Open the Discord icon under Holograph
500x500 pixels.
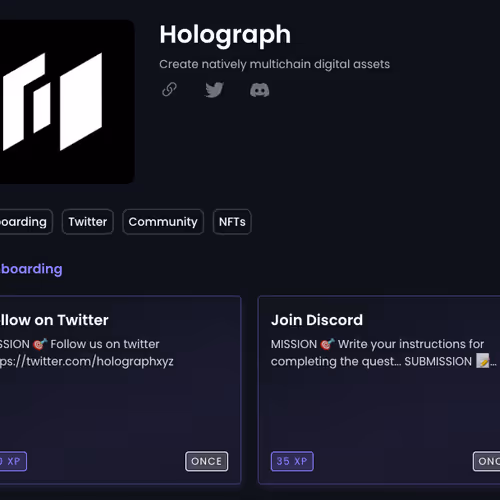click(260, 90)
